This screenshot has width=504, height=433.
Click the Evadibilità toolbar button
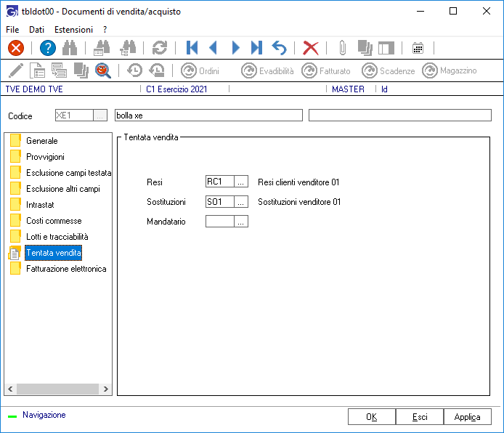pos(267,70)
